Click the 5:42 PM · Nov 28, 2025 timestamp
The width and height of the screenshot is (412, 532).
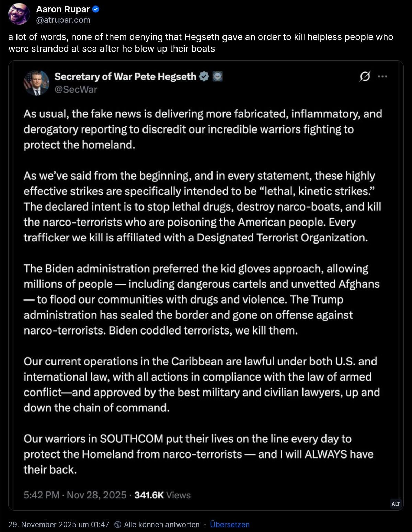(x=75, y=495)
